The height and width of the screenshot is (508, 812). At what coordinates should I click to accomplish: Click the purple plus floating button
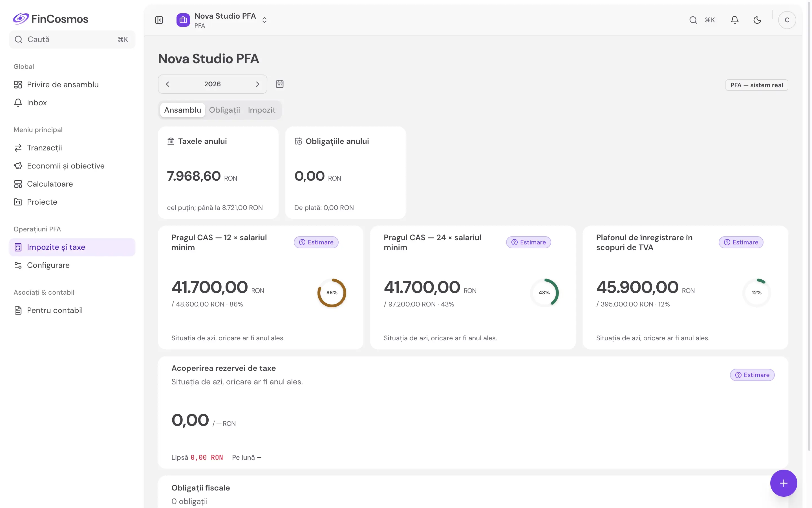pos(784,483)
